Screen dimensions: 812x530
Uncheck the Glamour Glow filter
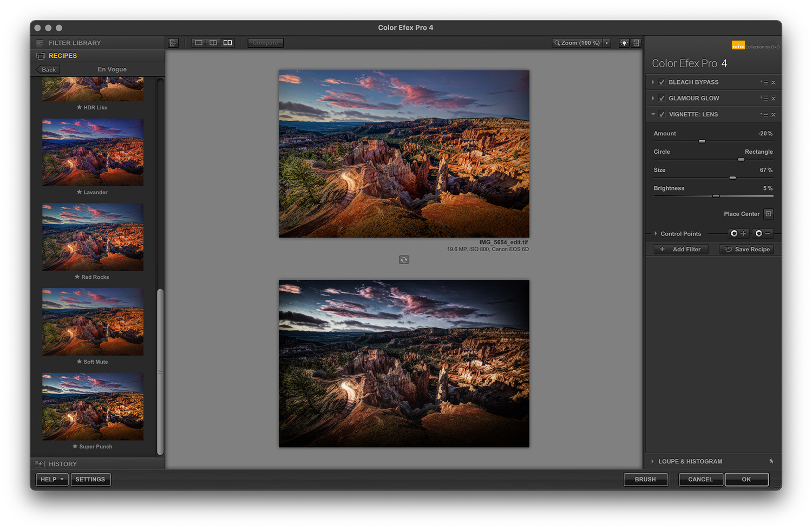click(x=662, y=99)
